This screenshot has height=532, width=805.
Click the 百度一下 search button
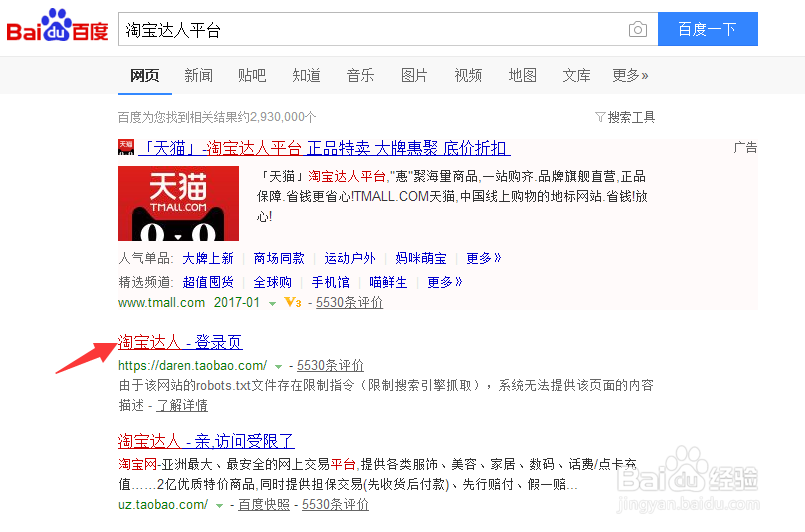(707, 29)
